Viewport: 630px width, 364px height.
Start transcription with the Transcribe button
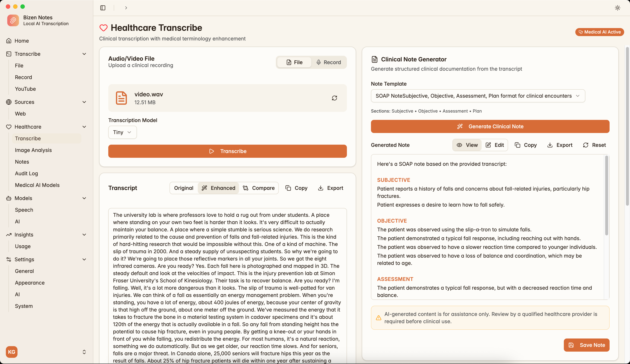pos(227,151)
